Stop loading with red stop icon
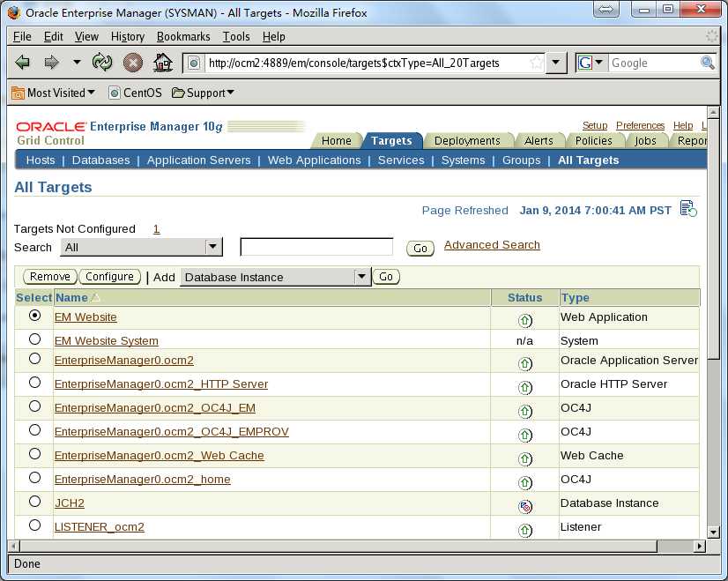This screenshot has width=728, height=581. pos(132,63)
